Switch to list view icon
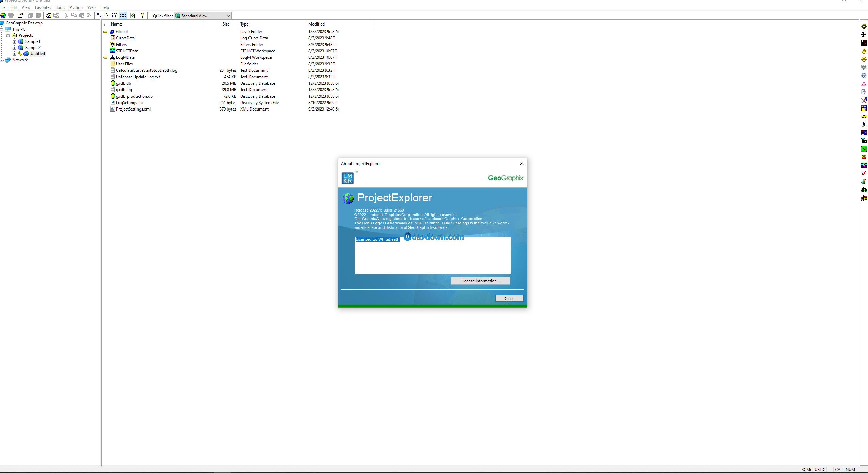The image size is (868, 473). (x=115, y=15)
